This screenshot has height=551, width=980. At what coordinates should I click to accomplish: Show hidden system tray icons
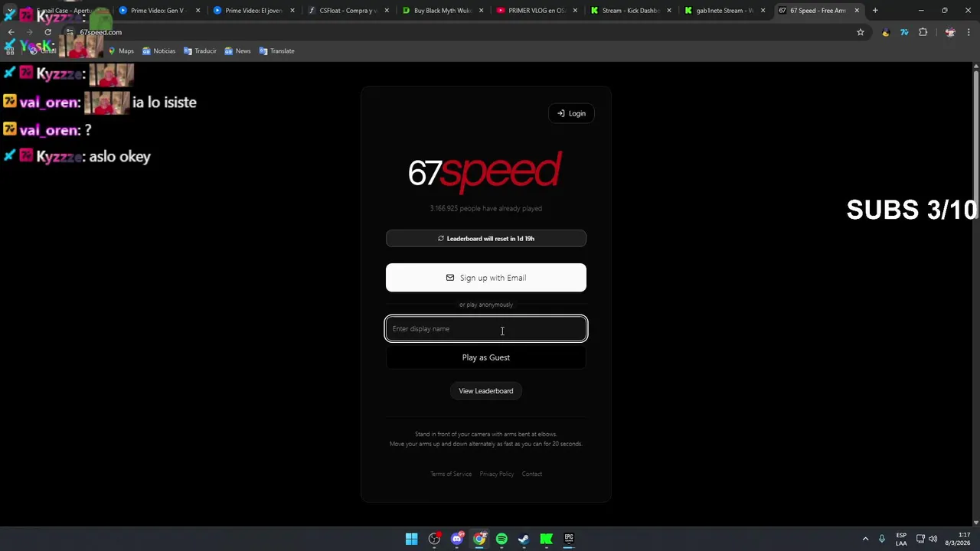point(865,539)
